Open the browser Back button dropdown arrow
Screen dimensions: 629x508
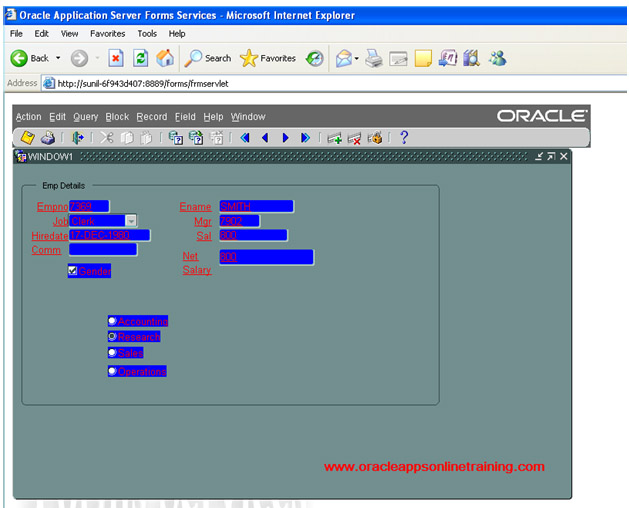[58, 58]
